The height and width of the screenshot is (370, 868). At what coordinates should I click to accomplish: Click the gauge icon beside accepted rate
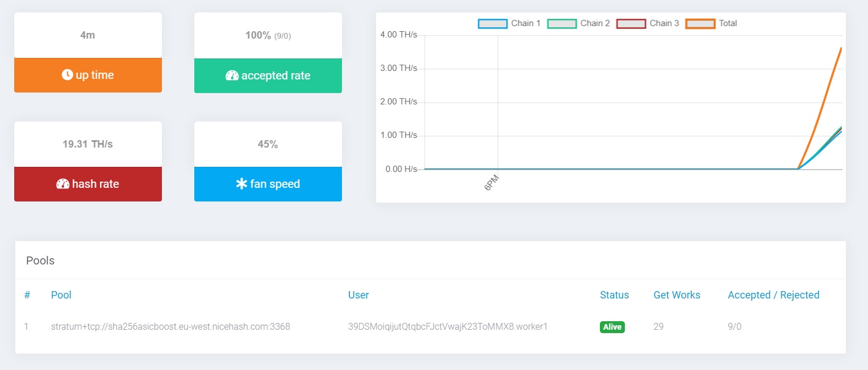click(232, 75)
